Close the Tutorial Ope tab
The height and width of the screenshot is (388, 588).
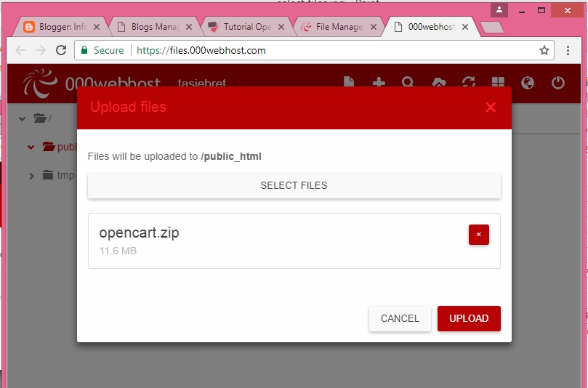[281, 27]
